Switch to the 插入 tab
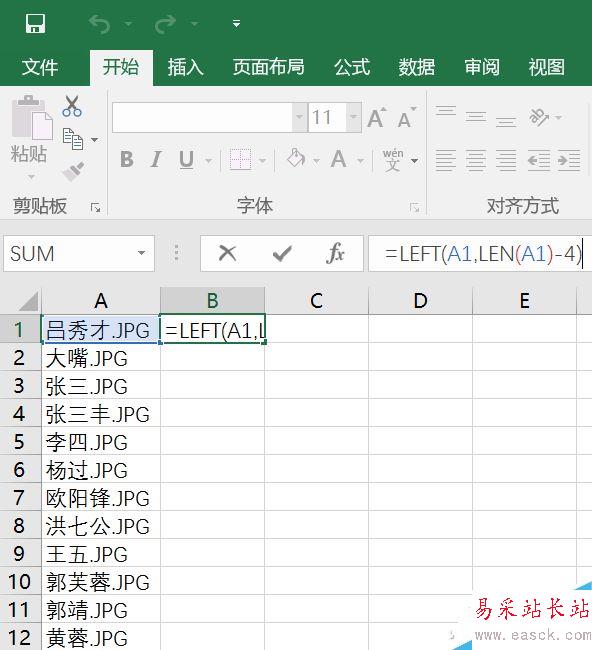The width and height of the screenshot is (592, 650). (x=185, y=67)
